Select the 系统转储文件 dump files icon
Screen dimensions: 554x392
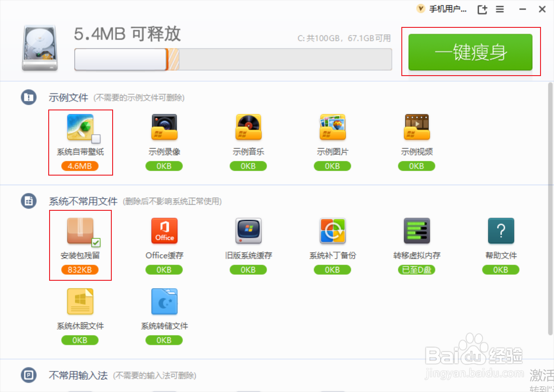click(x=164, y=301)
